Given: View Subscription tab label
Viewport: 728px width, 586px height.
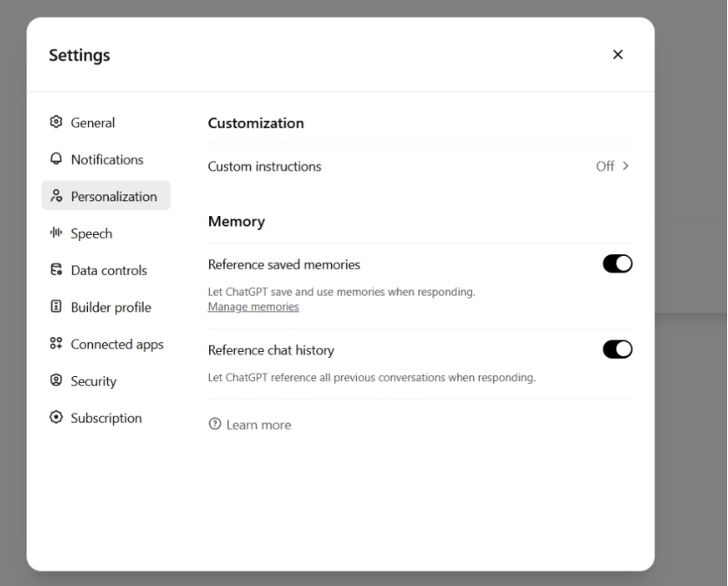Looking at the screenshot, I should 106,418.
